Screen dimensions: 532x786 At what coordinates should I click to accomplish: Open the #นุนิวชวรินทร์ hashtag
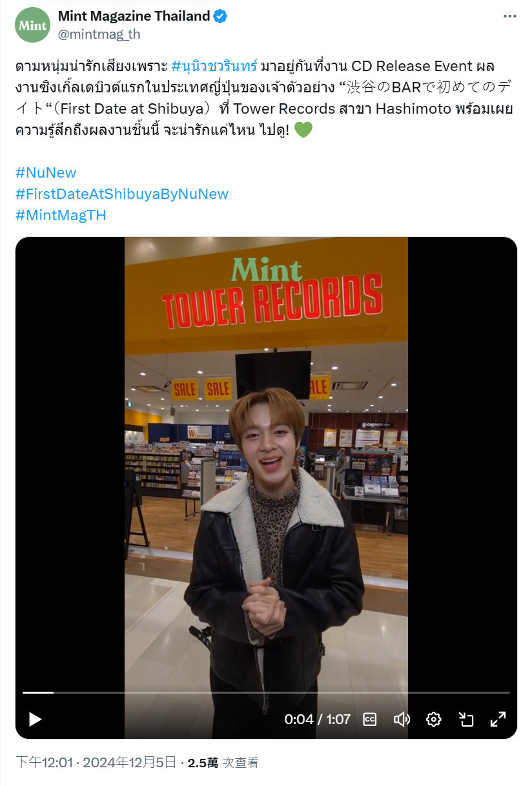(x=215, y=66)
